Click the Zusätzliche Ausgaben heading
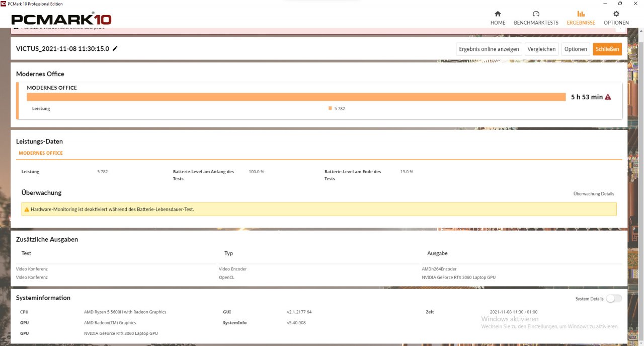The width and height of the screenshot is (644, 346). click(x=47, y=239)
